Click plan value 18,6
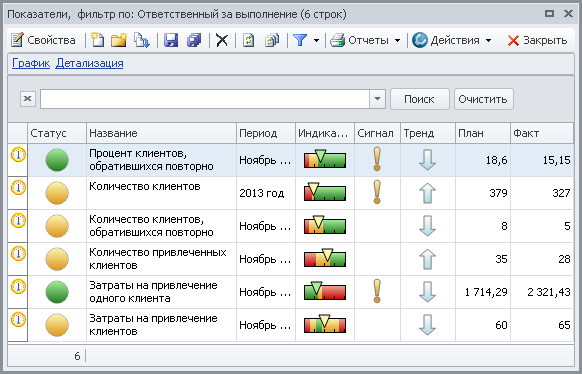This screenshot has width=582, height=374. (x=497, y=160)
